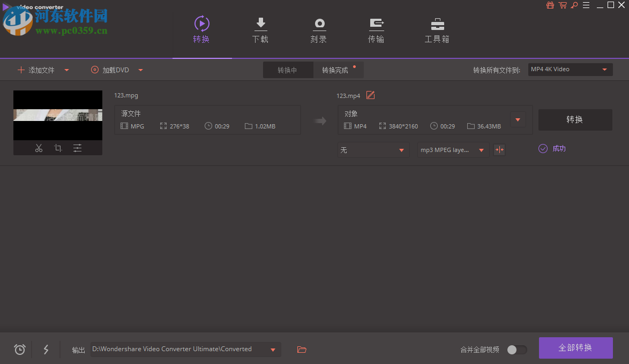Click the target size 36.43MB

click(489, 126)
